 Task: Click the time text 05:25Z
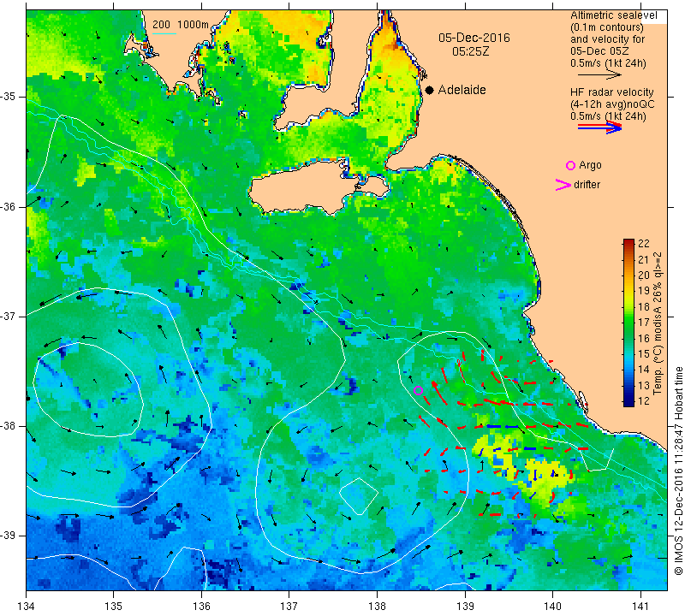[470, 51]
